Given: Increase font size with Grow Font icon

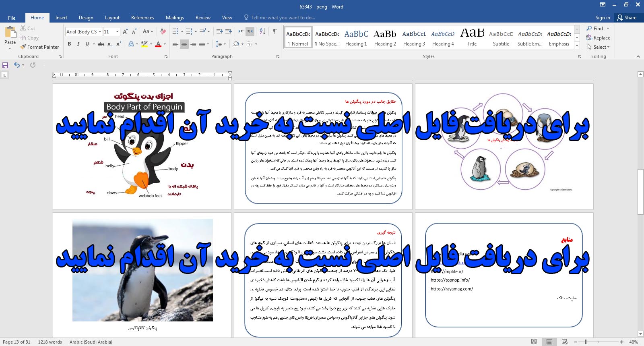Looking at the screenshot, I should [x=125, y=31].
